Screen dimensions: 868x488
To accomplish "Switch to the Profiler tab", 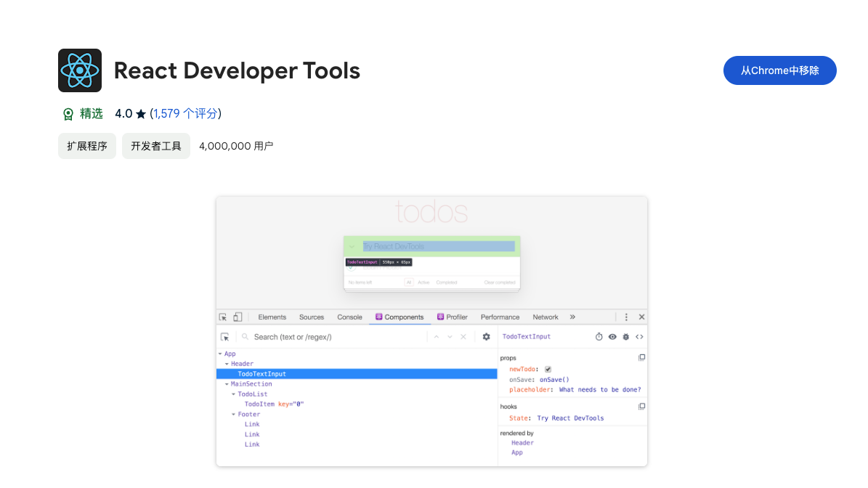I will (452, 317).
